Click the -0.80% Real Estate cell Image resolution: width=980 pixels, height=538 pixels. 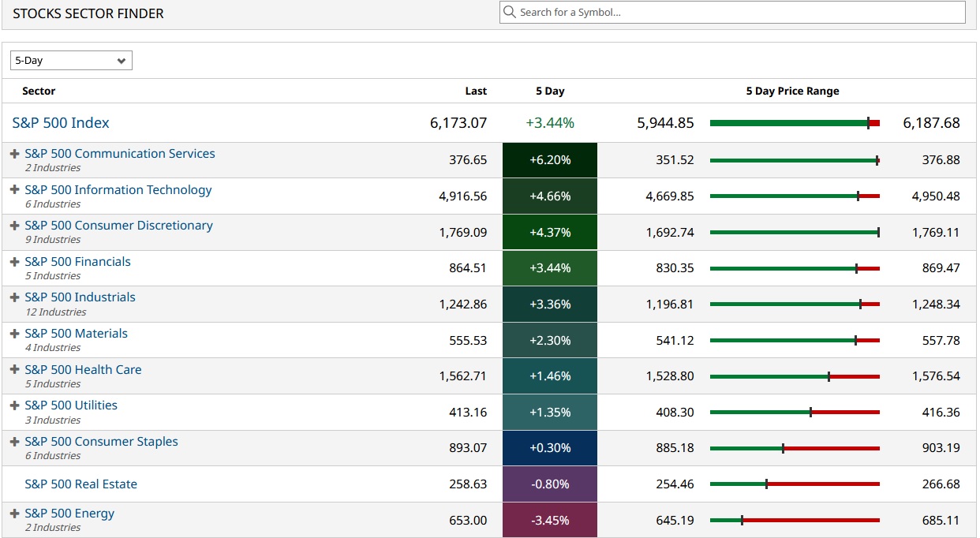pyautogui.click(x=550, y=484)
